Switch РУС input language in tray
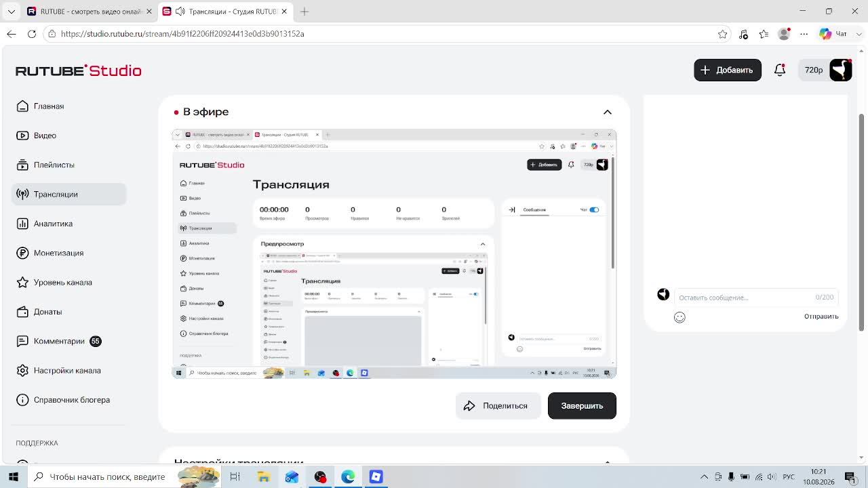 pos(789,476)
